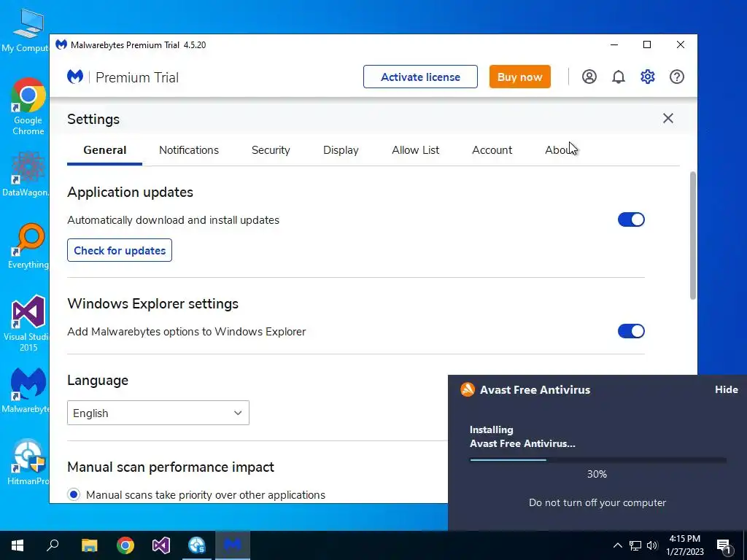This screenshot has height=560, width=747.
Task: Open the installer disc icon in the taskbar
Action: (197, 545)
